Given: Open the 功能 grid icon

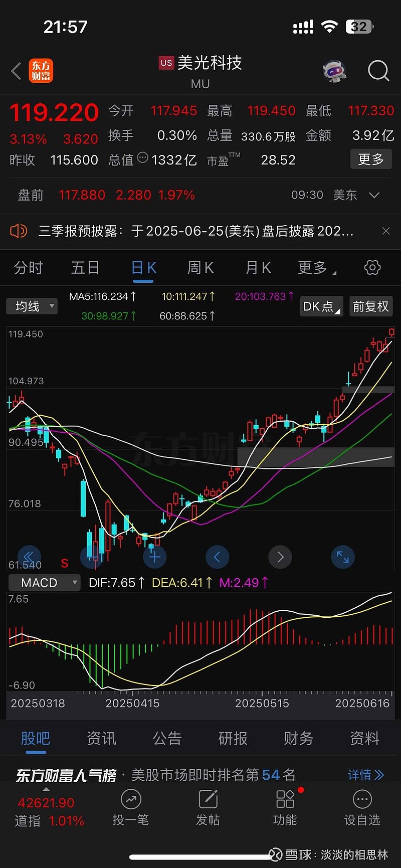Looking at the screenshot, I should pos(285,799).
